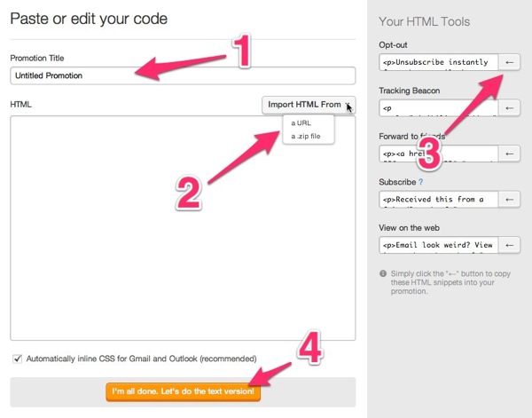Screen dimensions: 532x418
Task: Select the Forward to friends code field
Action: 438,154
